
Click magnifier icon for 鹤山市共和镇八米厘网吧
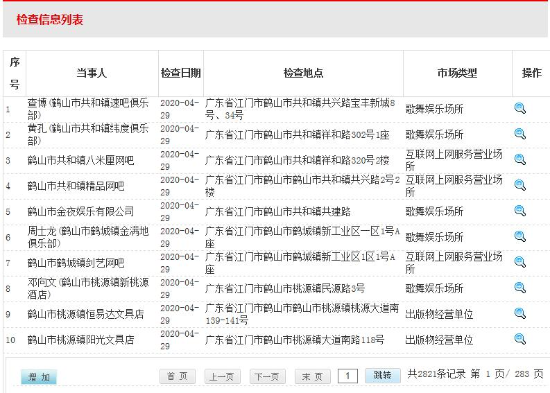520,160
